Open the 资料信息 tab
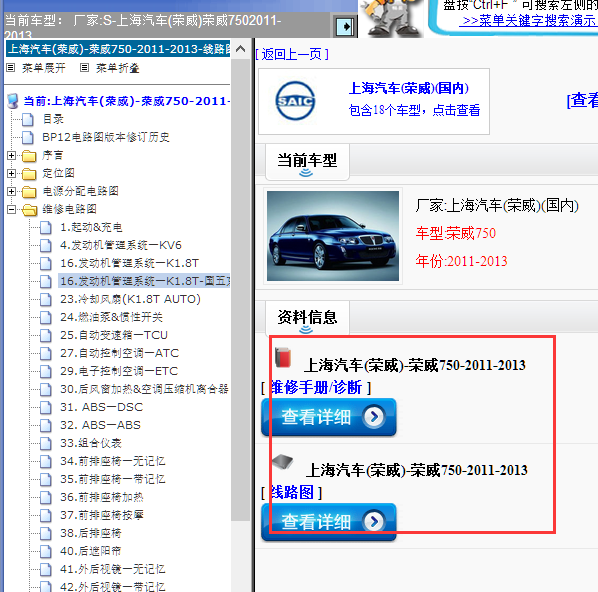Screen dimensions: 598x592 click(307, 319)
